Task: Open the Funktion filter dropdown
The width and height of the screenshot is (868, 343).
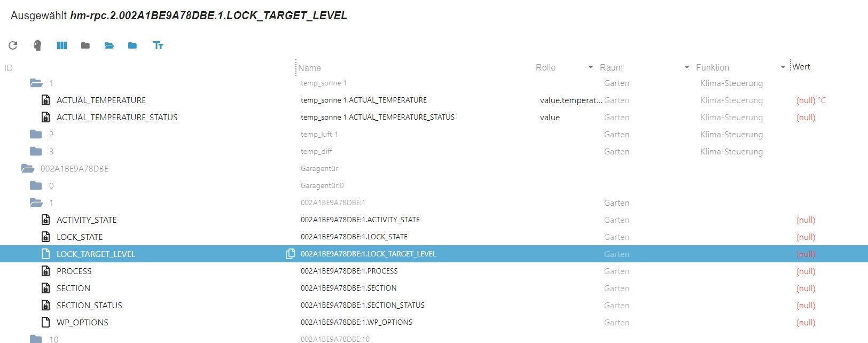Action: point(783,67)
